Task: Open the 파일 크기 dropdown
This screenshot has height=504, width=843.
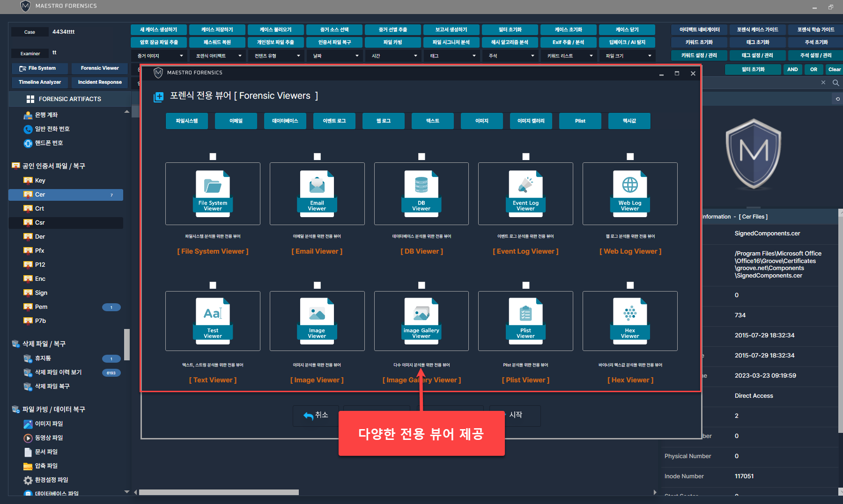Action: point(628,56)
